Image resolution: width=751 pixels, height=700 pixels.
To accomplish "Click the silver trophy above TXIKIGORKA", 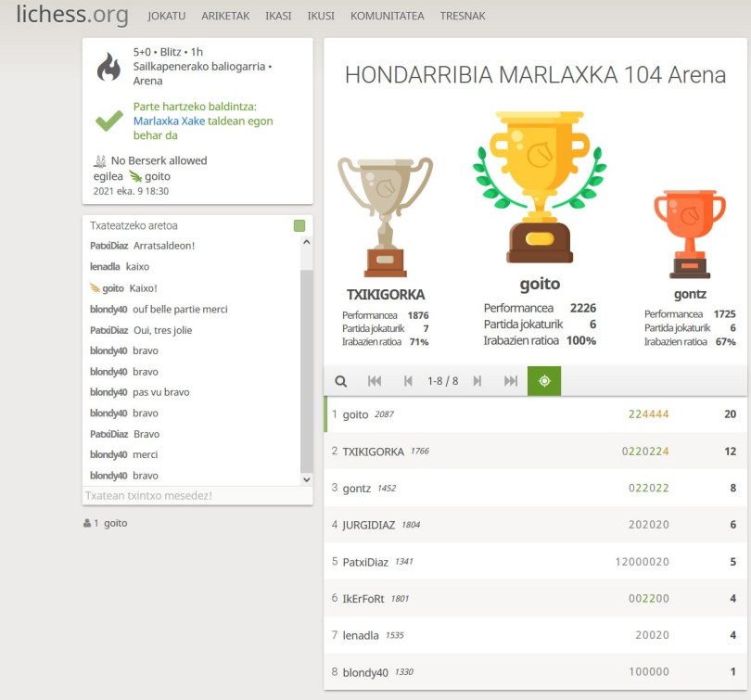I will [x=385, y=216].
